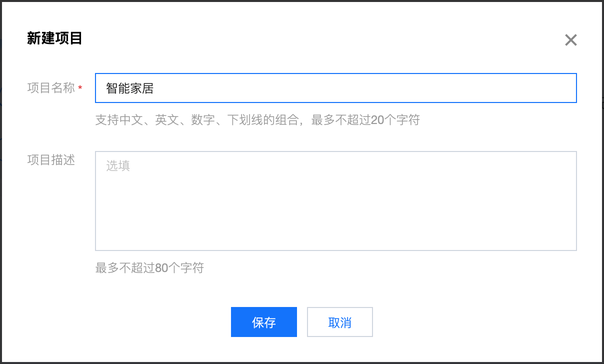
Task: Click the 下划线的组合 text in the hint
Action: (x=257, y=120)
